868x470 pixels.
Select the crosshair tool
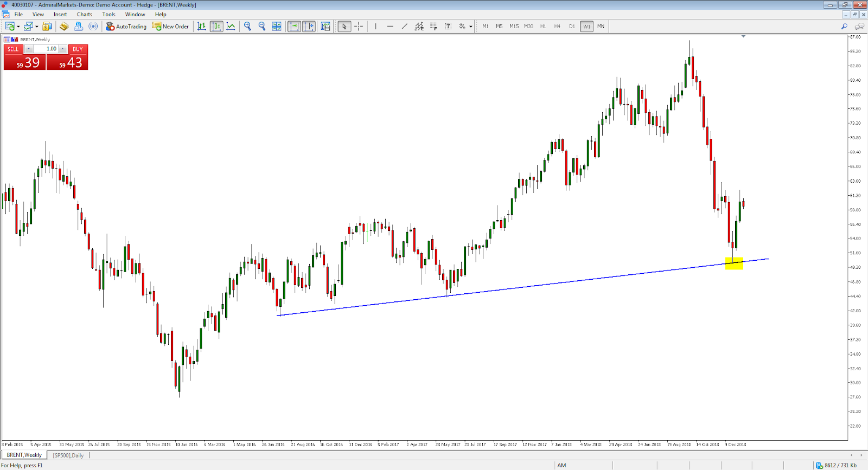pos(359,26)
